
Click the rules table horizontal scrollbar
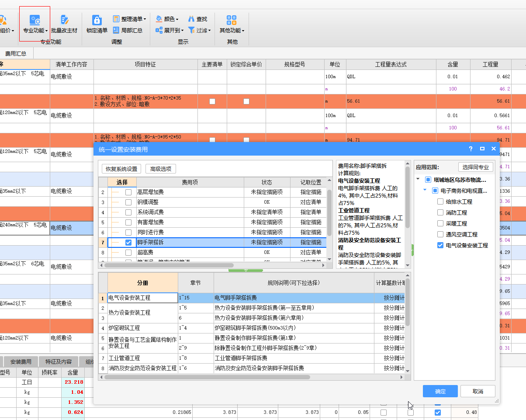point(206,377)
